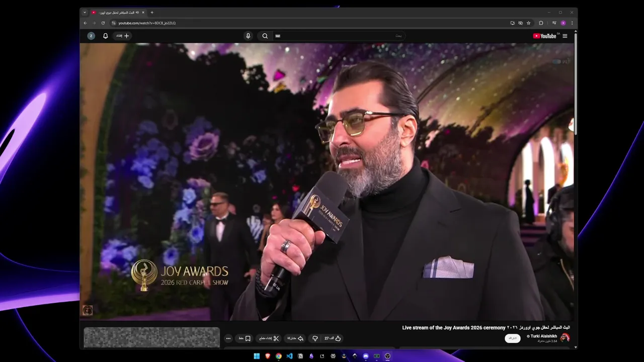Open the Chrome three-dot menu
Viewport: 644px width, 362px height.
[x=572, y=23]
